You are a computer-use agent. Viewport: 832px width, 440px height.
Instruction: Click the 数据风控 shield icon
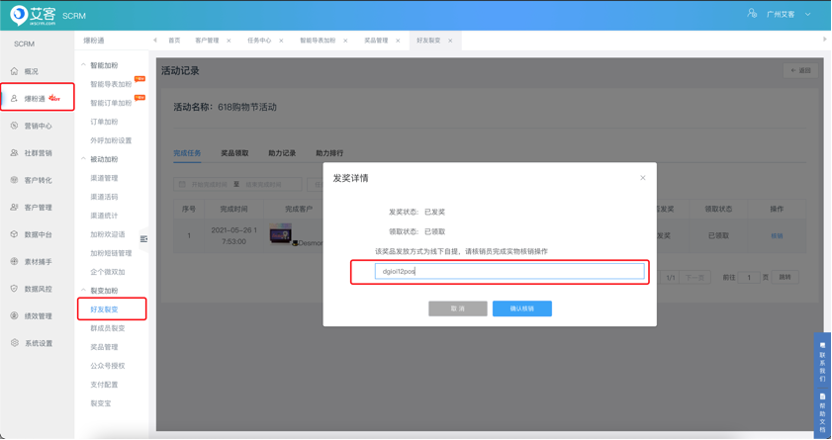(14, 288)
